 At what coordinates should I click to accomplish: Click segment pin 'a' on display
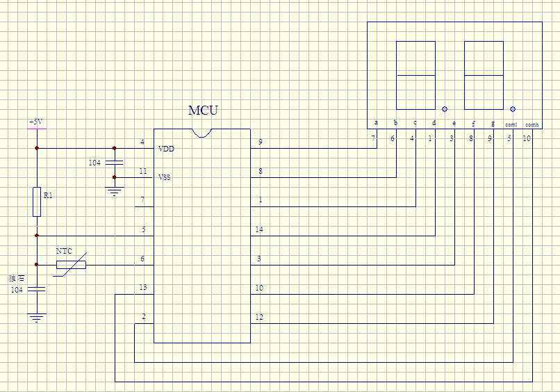click(376, 123)
